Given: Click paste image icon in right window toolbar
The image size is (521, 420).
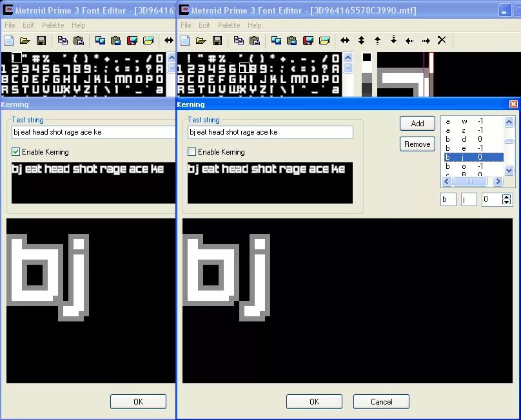Looking at the screenshot, I should [291, 41].
